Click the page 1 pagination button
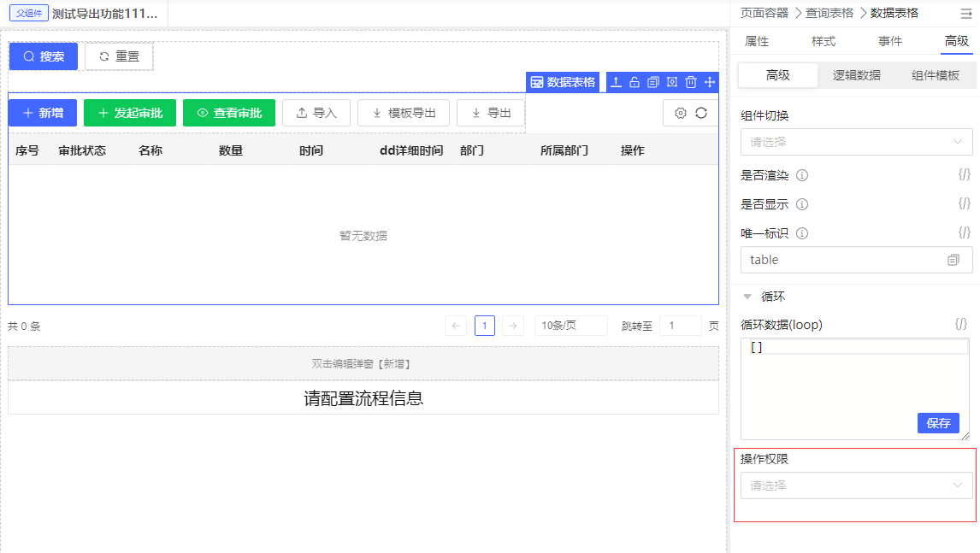Viewport: 980px width, 553px height. pos(485,326)
